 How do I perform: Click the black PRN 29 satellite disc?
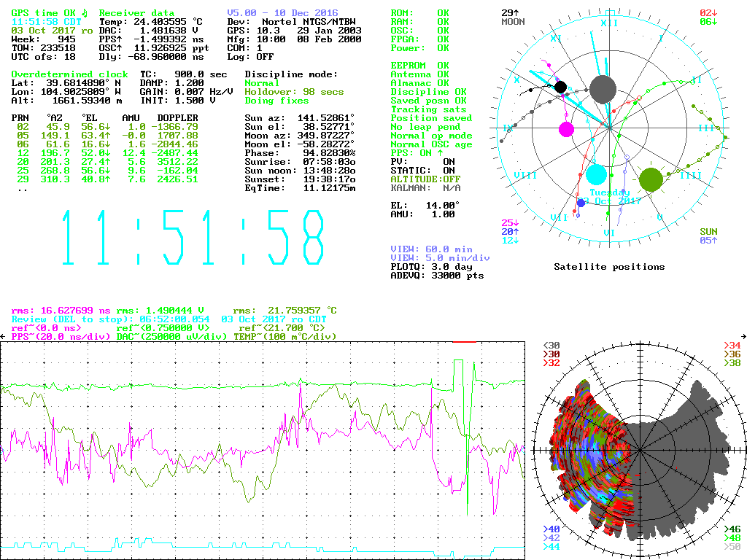pyautogui.click(x=561, y=87)
